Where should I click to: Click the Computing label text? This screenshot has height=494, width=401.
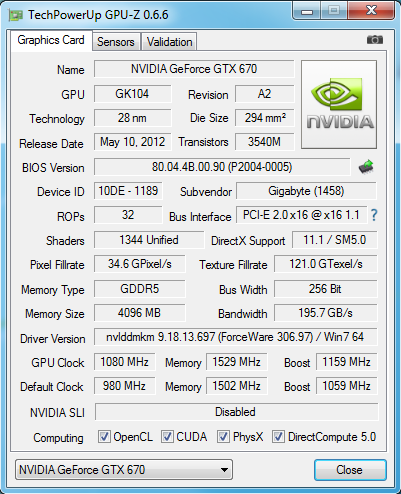coord(58,438)
